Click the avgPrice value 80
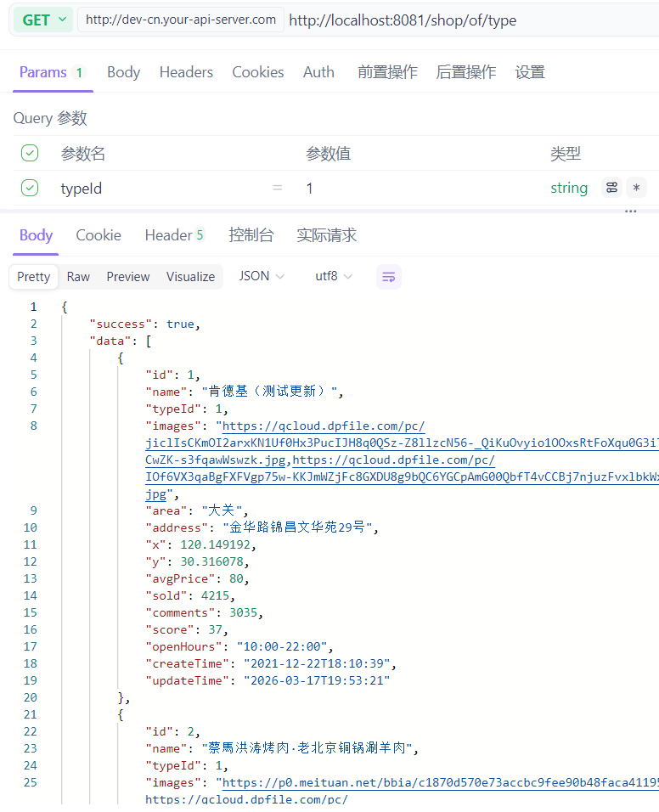 [237, 578]
